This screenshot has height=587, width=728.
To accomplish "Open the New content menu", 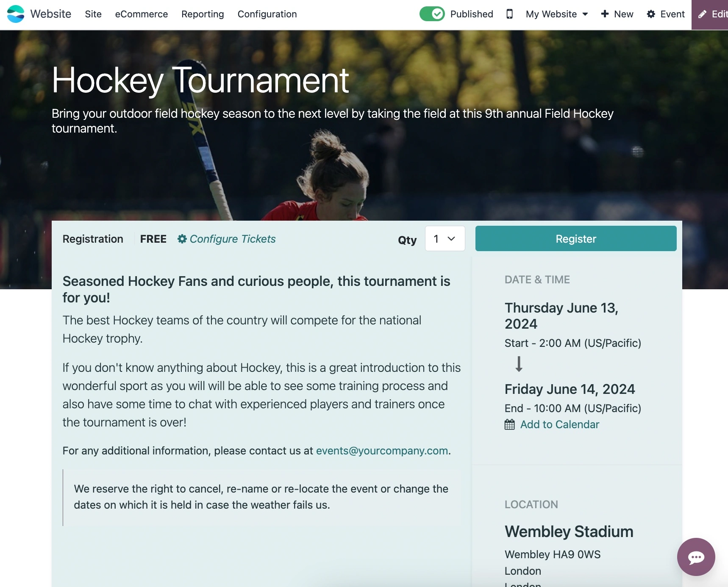I will 617,14.
